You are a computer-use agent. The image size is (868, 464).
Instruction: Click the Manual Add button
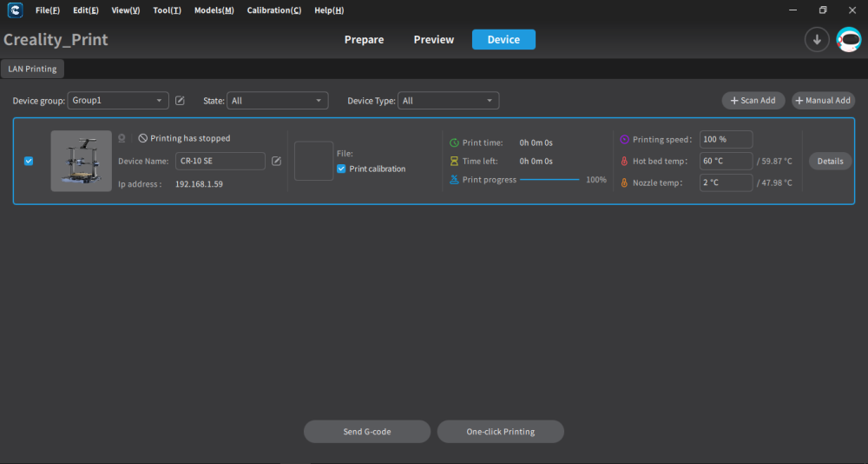823,100
